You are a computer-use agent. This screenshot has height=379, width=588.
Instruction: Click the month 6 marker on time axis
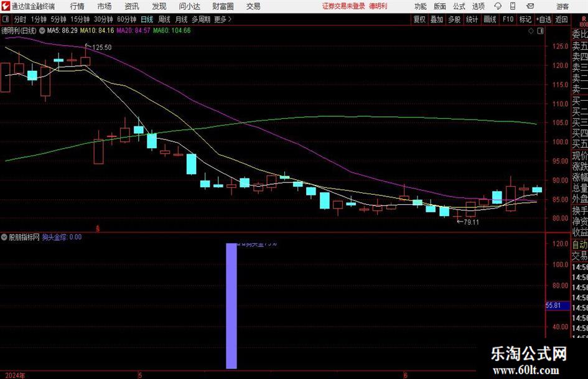pyautogui.click(x=405, y=375)
